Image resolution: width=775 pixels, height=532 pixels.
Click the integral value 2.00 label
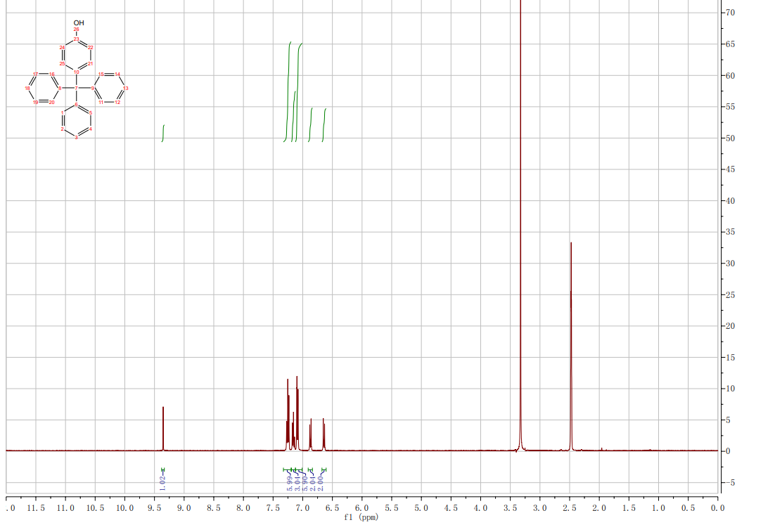point(321,482)
